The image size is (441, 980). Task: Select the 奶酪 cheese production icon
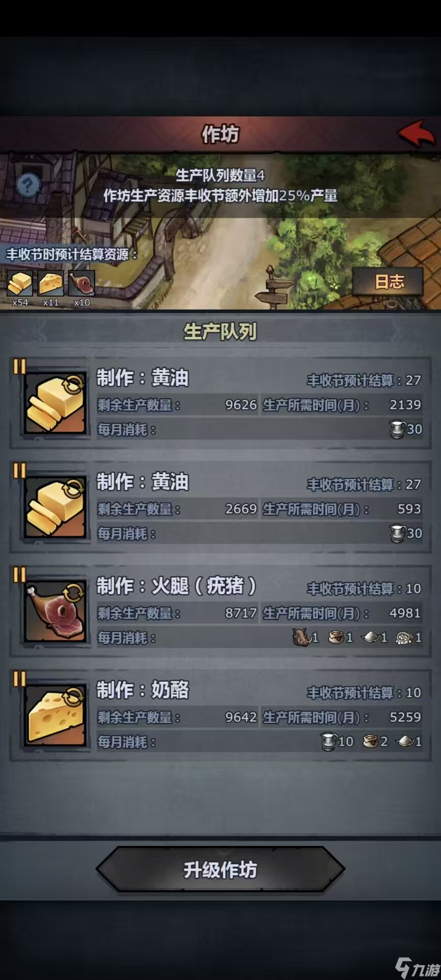55,716
